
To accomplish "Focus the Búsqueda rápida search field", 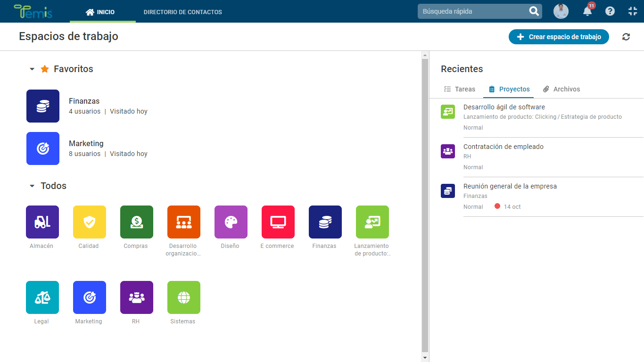I will pos(472,11).
